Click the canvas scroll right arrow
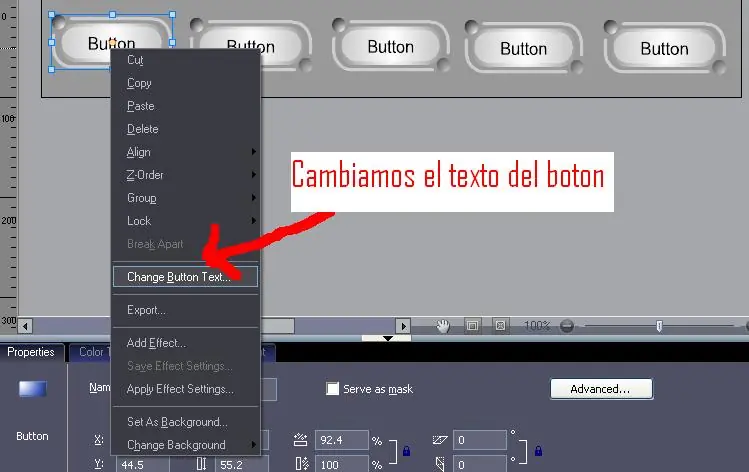The width and height of the screenshot is (749, 472). pos(403,326)
